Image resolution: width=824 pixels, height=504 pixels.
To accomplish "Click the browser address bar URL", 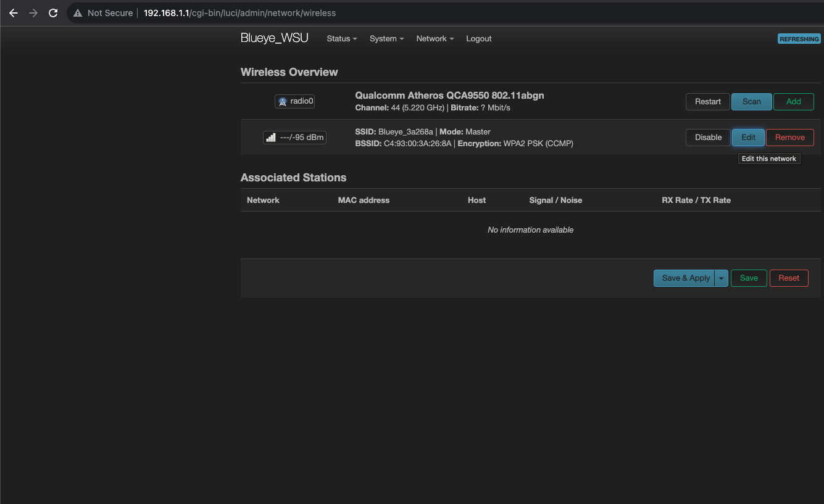I will (239, 13).
